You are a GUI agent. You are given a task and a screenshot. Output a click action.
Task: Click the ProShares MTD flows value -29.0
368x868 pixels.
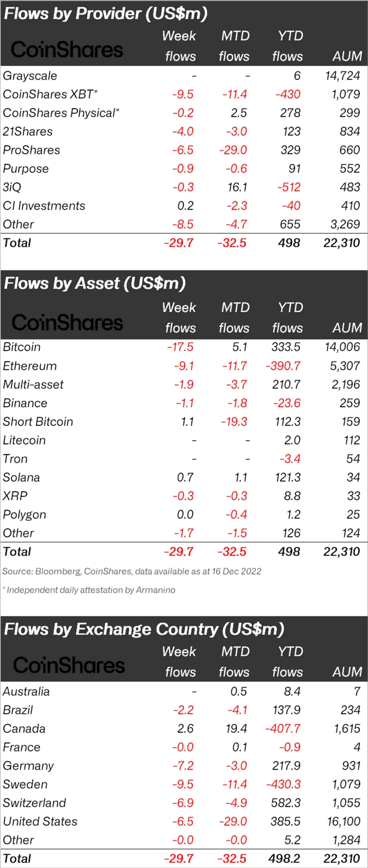coord(233,150)
